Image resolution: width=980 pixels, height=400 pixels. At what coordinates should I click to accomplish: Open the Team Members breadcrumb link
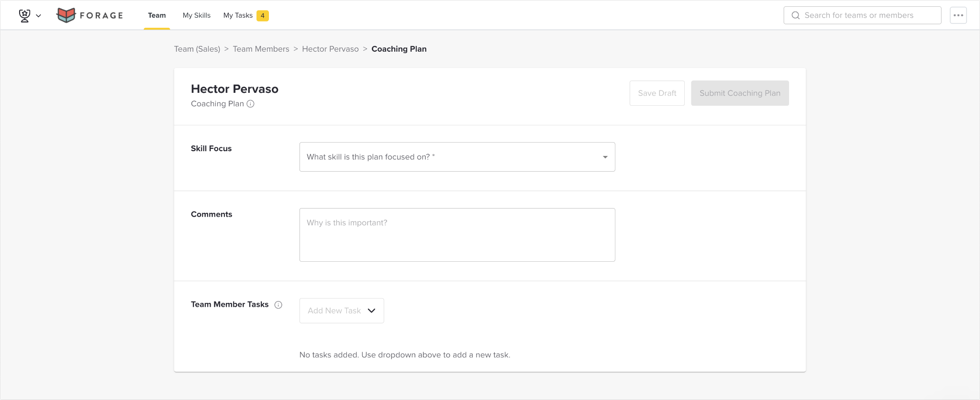261,49
